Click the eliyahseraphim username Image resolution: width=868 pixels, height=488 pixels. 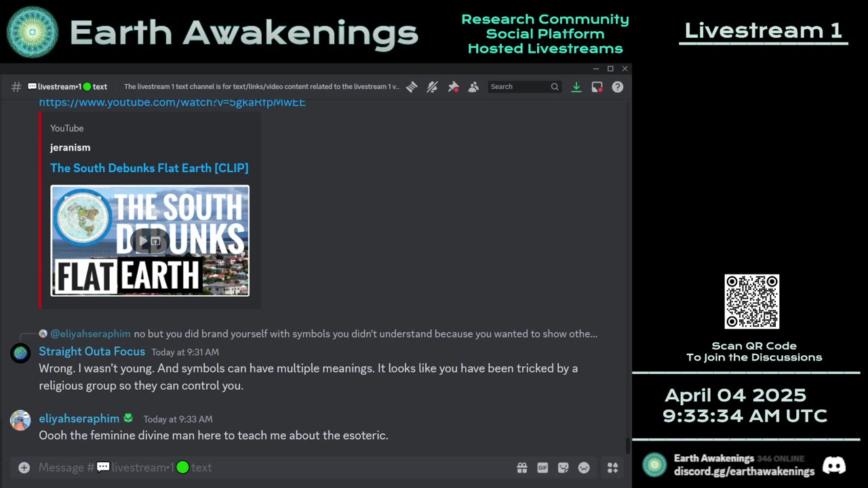[x=79, y=419]
